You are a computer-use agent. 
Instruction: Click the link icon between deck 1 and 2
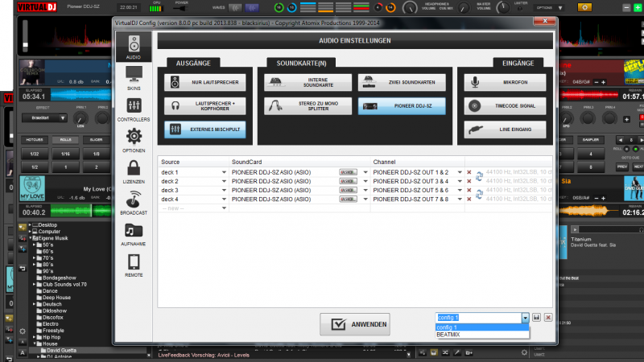(x=479, y=176)
